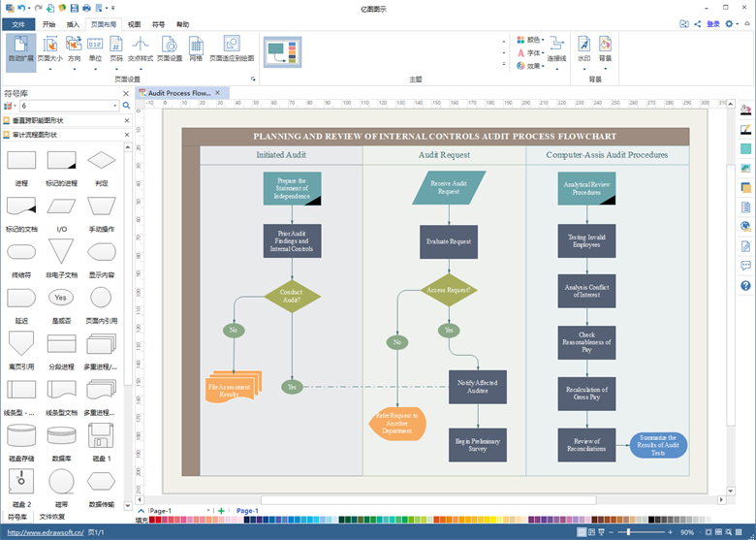756x540 pixels.
Task: Click the symbol search magnifier icon
Action: coord(126,106)
